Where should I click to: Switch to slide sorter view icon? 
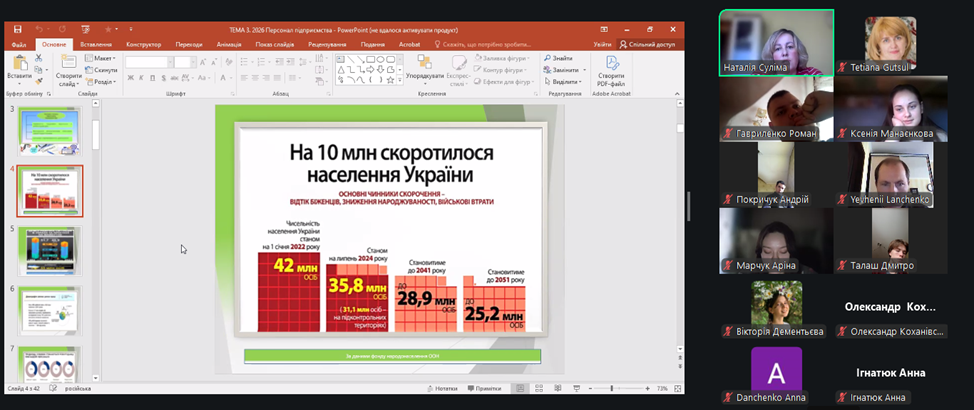tap(538, 388)
